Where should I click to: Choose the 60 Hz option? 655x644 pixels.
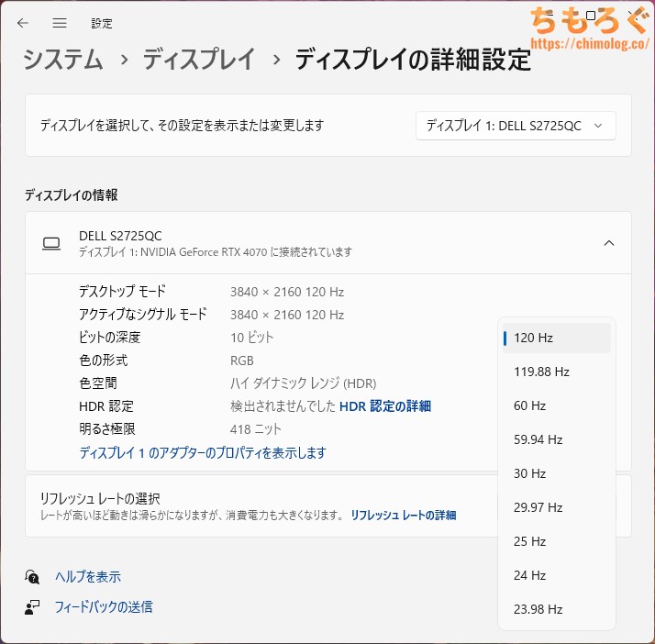[556, 405]
